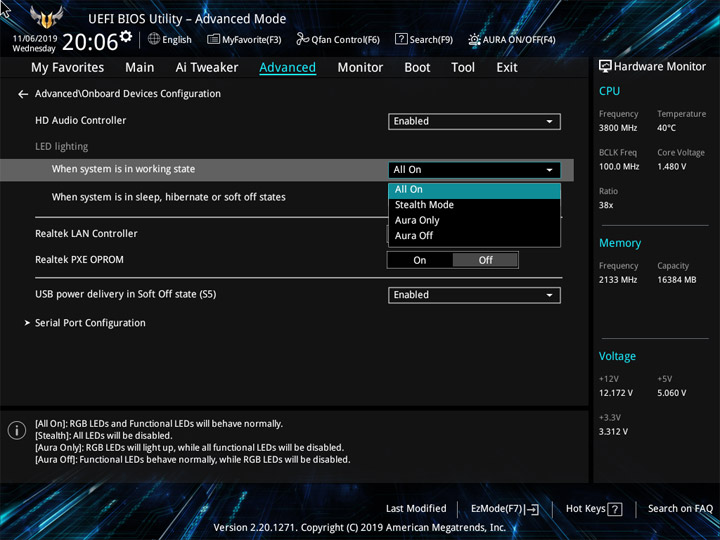Viewport: 720px width, 540px height.
Task: Click +3.3V value 3.312 V
Action: 613,432
